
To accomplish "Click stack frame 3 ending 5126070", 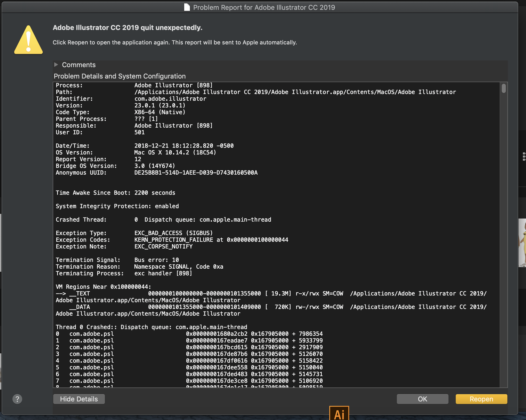I will (x=189, y=354).
